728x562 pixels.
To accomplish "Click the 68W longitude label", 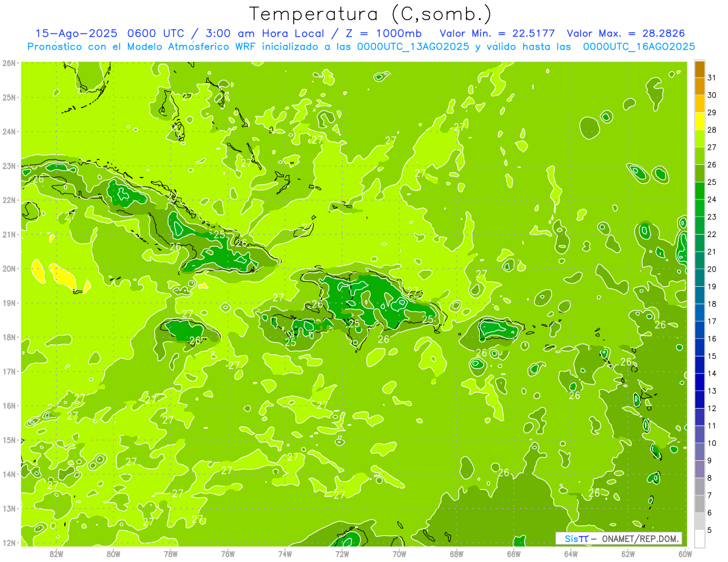I will click(457, 554).
